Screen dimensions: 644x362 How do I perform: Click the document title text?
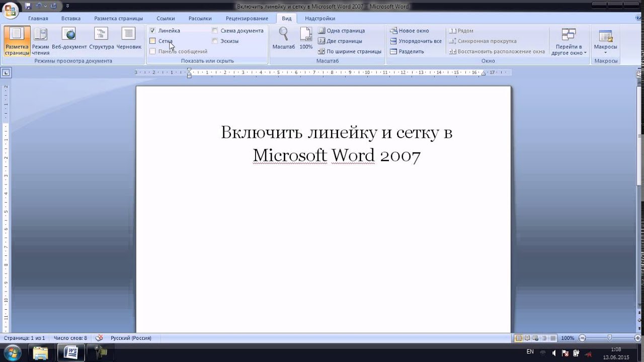click(337, 144)
